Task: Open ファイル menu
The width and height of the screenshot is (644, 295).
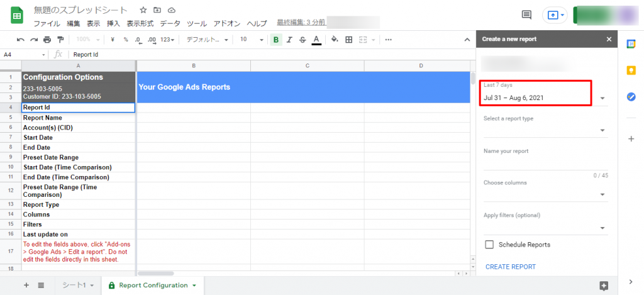Action: tap(47, 23)
